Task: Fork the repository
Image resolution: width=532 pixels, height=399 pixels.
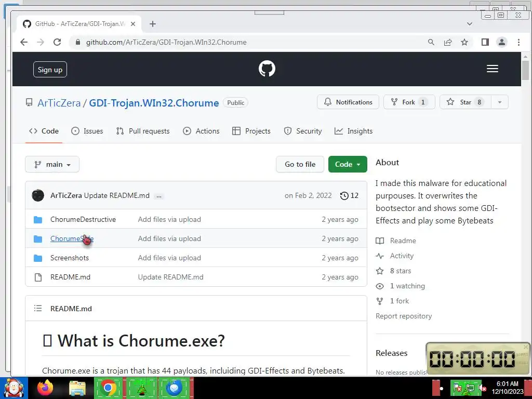Action: point(409,102)
